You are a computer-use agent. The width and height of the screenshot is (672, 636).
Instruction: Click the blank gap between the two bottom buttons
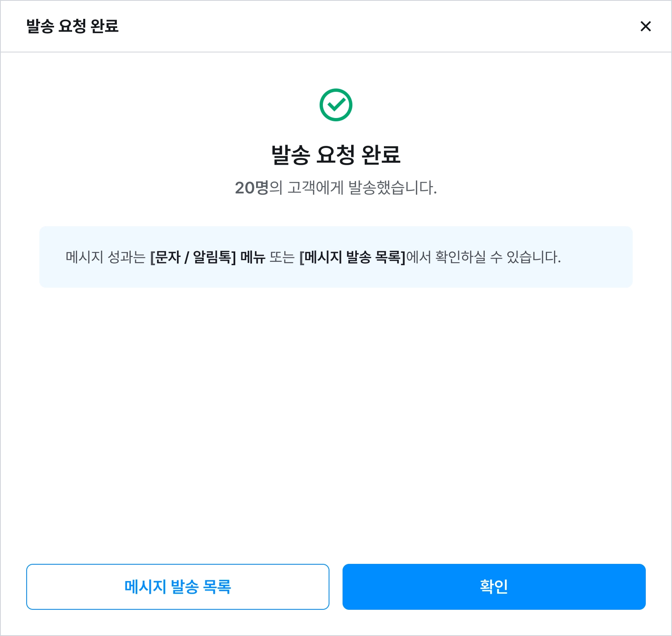click(336, 586)
